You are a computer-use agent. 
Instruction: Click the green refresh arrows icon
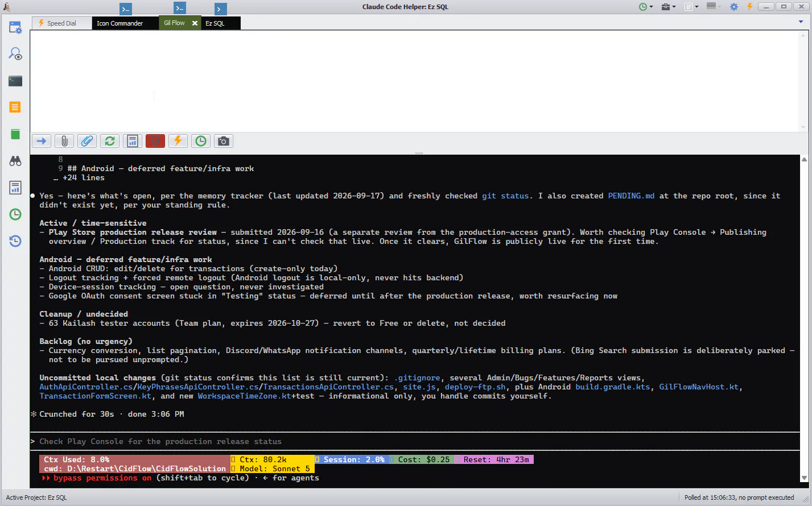[110, 141]
